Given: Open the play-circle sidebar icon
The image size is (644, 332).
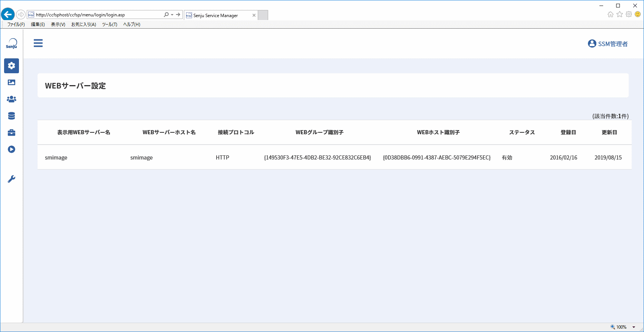Looking at the screenshot, I should tap(12, 149).
